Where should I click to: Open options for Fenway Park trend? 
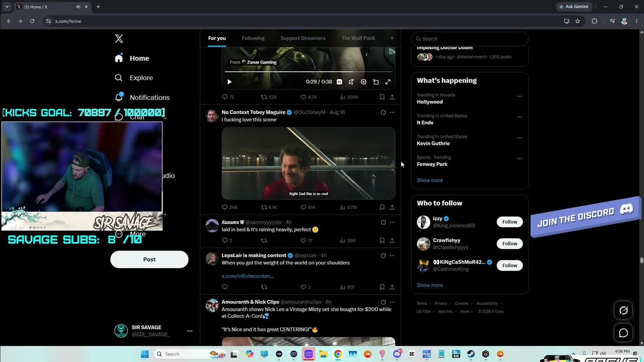[x=520, y=159]
